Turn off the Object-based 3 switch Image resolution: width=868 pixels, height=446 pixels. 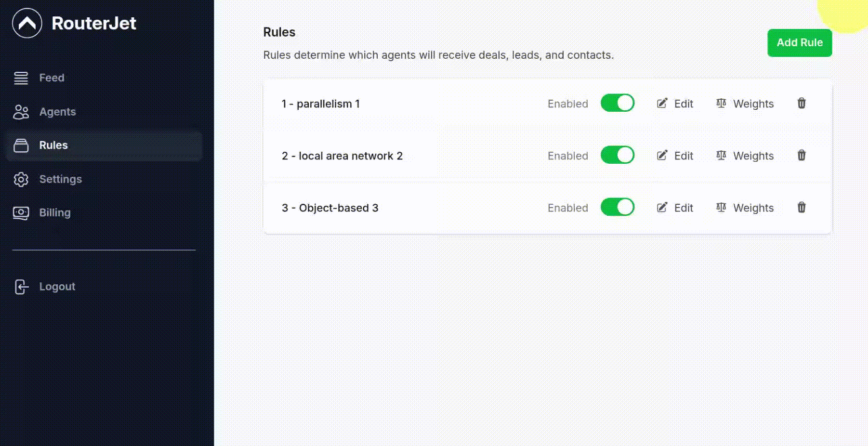(x=617, y=207)
